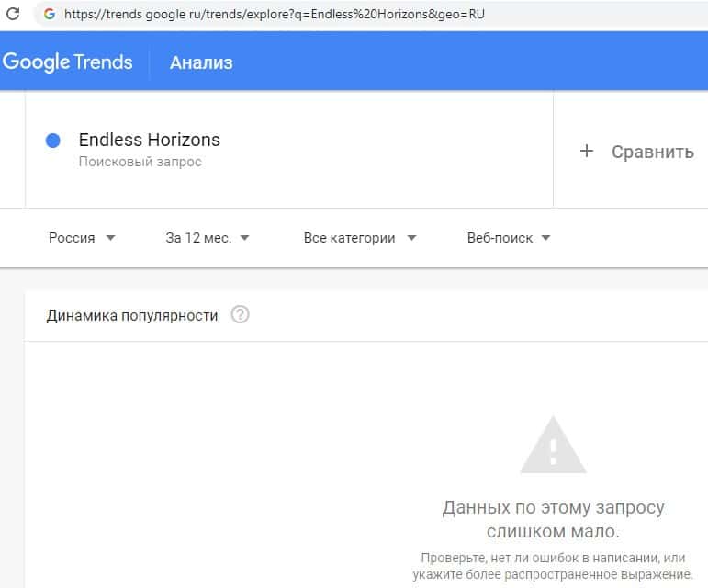
Task: Click the Trends word in the logo
Action: click(104, 62)
